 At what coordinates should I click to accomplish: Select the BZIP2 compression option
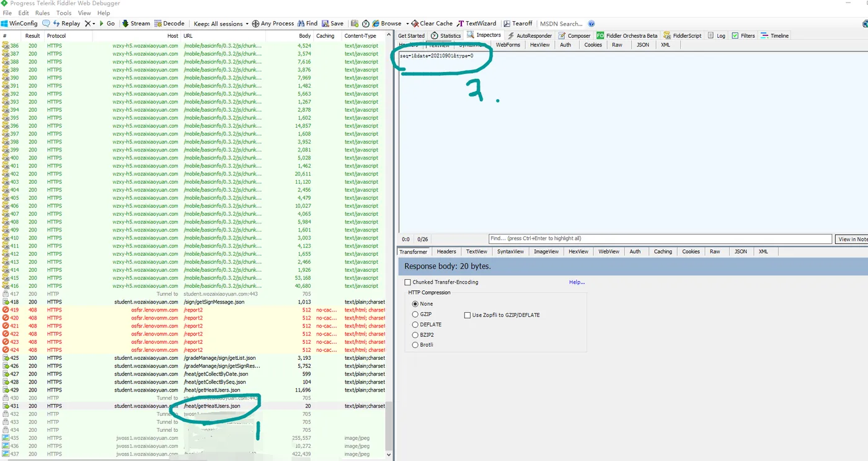[x=415, y=335]
